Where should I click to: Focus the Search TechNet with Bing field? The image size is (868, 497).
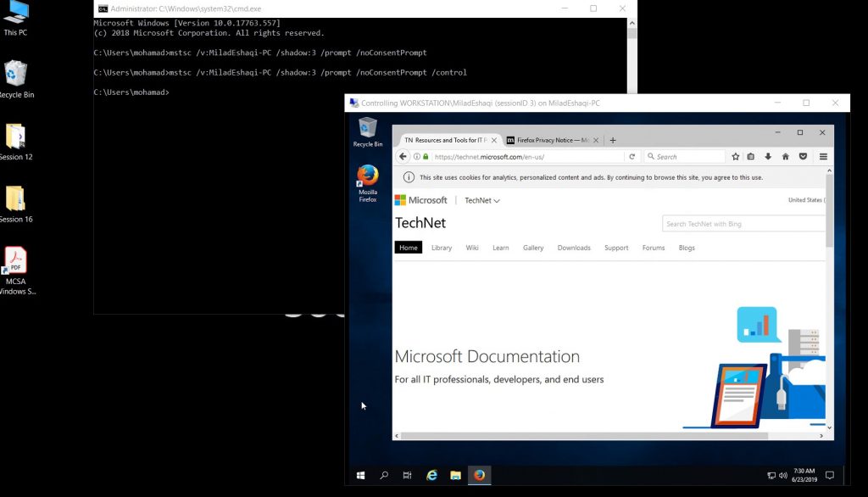tap(743, 224)
